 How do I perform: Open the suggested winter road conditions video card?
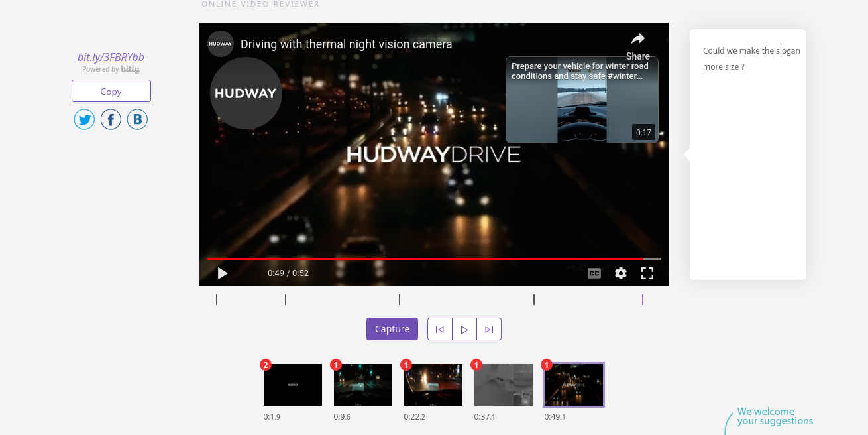[x=582, y=99]
